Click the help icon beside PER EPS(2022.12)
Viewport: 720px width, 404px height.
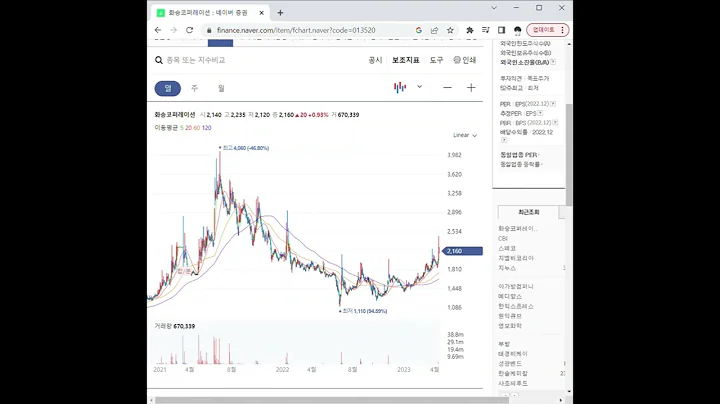tap(553, 104)
